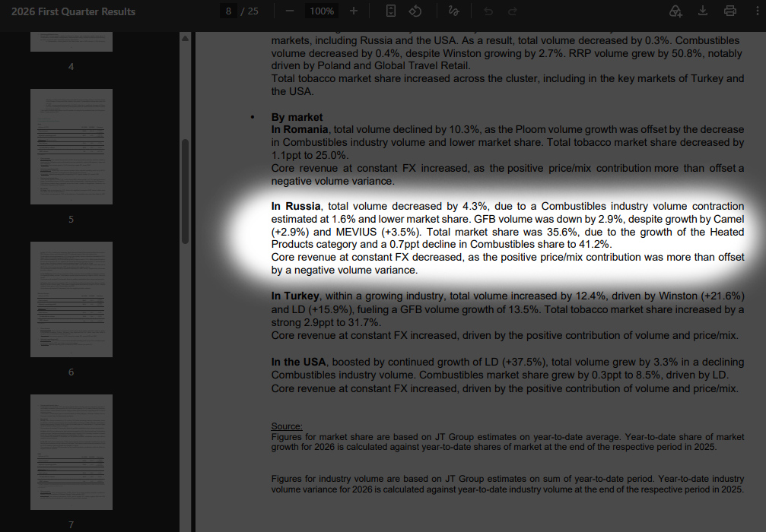
Task: Redo the annotation
Action: pos(513,11)
